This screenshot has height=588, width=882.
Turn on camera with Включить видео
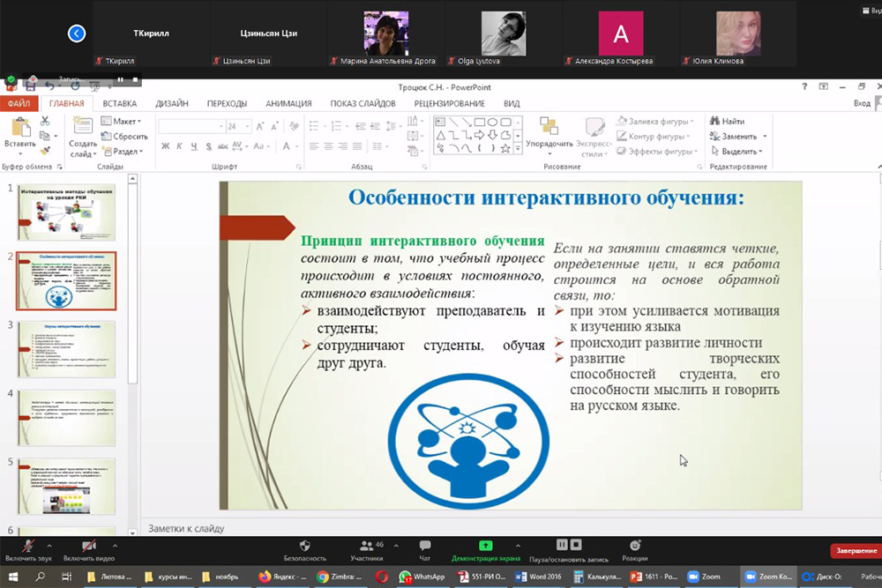point(88,547)
